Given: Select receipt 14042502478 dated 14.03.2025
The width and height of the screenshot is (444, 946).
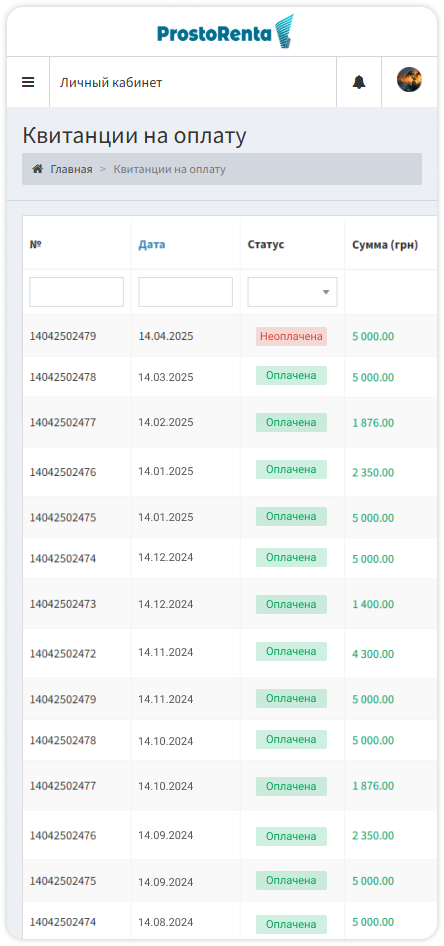Looking at the screenshot, I should click(63, 377).
